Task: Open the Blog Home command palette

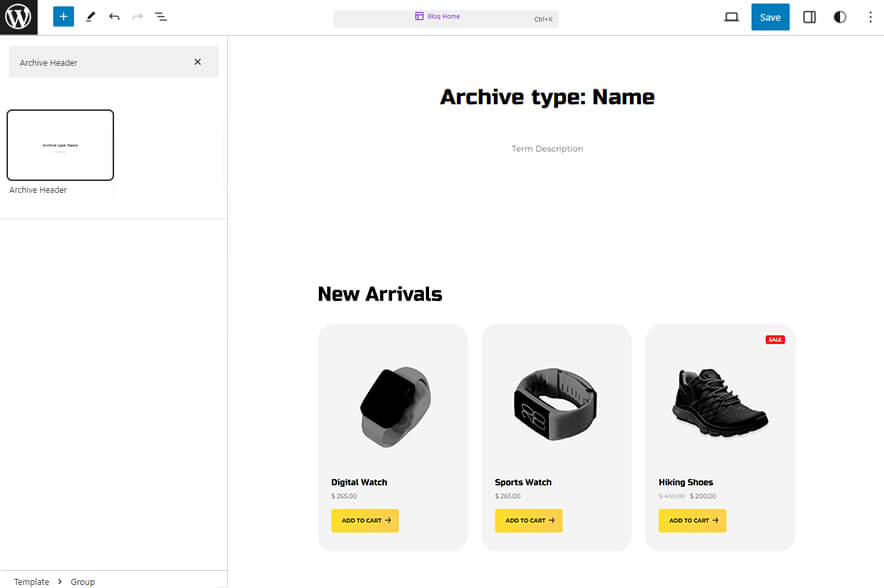Action: 445,16
